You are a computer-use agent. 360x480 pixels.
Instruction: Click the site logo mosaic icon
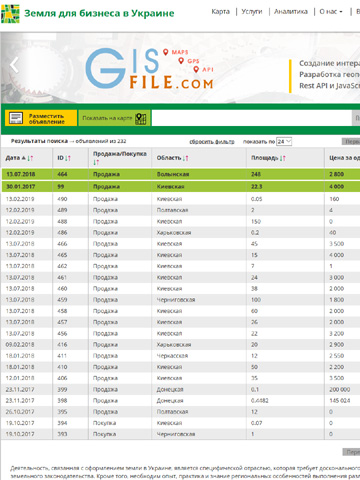pos(10,14)
